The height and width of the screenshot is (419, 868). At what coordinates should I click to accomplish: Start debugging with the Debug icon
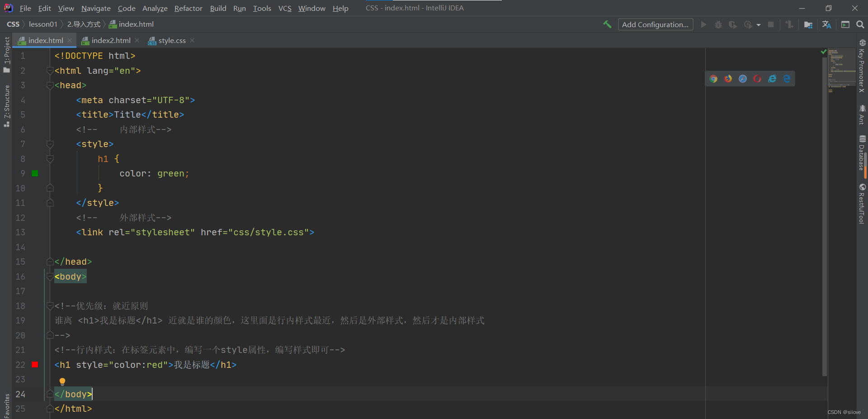(718, 24)
